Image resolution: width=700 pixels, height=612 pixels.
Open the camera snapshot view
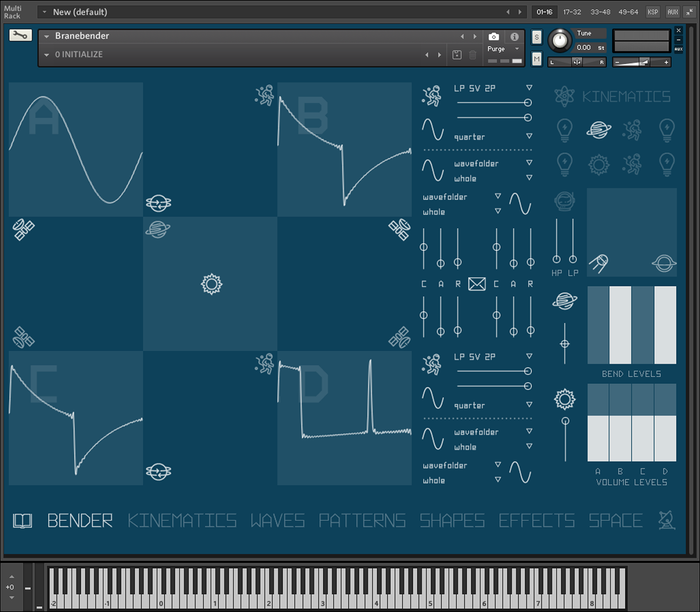tap(494, 37)
